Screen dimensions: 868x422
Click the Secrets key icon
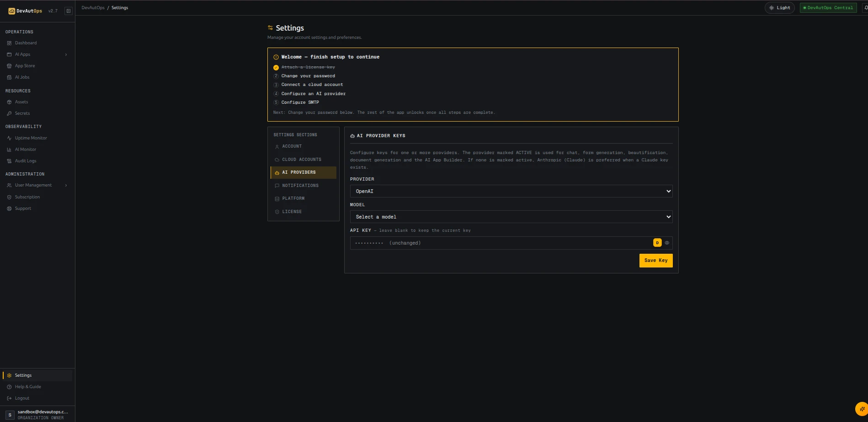coord(9,113)
